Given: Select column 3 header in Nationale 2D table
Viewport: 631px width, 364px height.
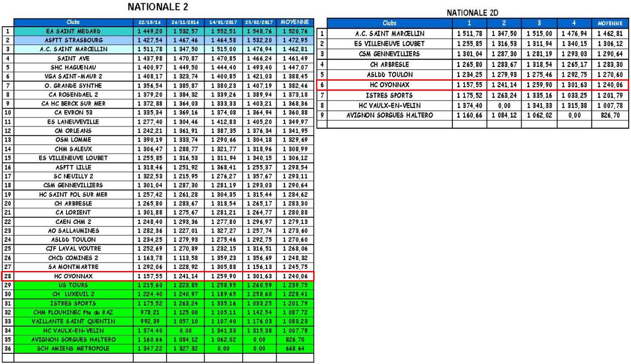Looking at the screenshot, I should pyautogui.click(x=538, y=23).
